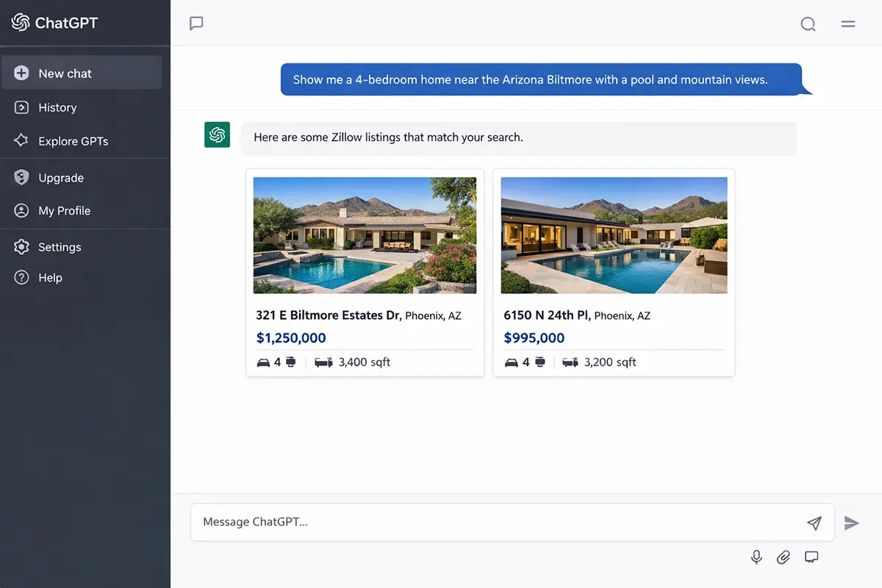Open the 6150 N 24th Pl photo

click(x=614, y=235)
